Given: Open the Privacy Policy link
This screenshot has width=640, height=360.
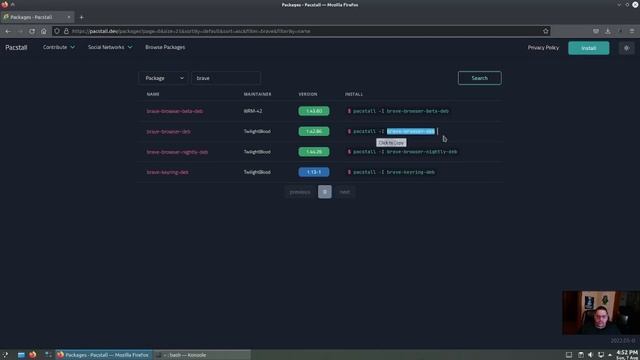Looking at the screenshot, I should pos(543,48).
